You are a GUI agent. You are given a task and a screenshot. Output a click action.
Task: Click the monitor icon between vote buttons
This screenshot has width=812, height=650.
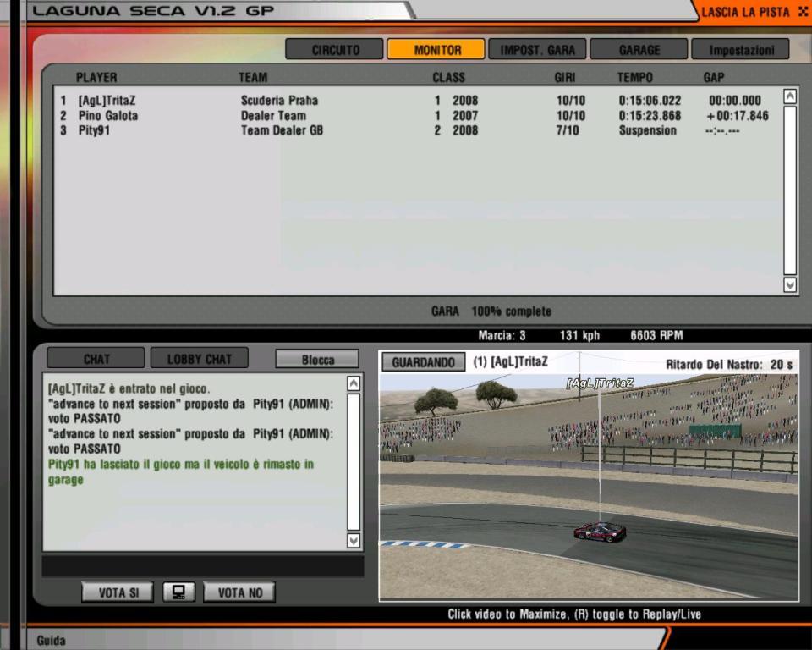[x=178, y=592]
